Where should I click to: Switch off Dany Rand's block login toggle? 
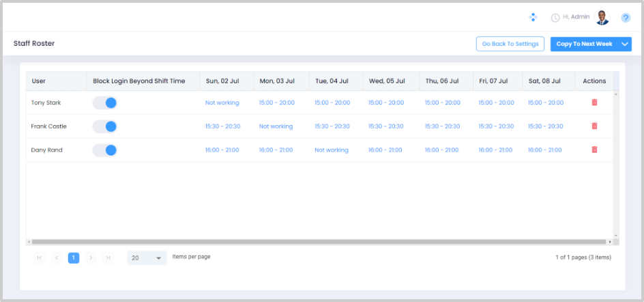click(x=105, y=150)
